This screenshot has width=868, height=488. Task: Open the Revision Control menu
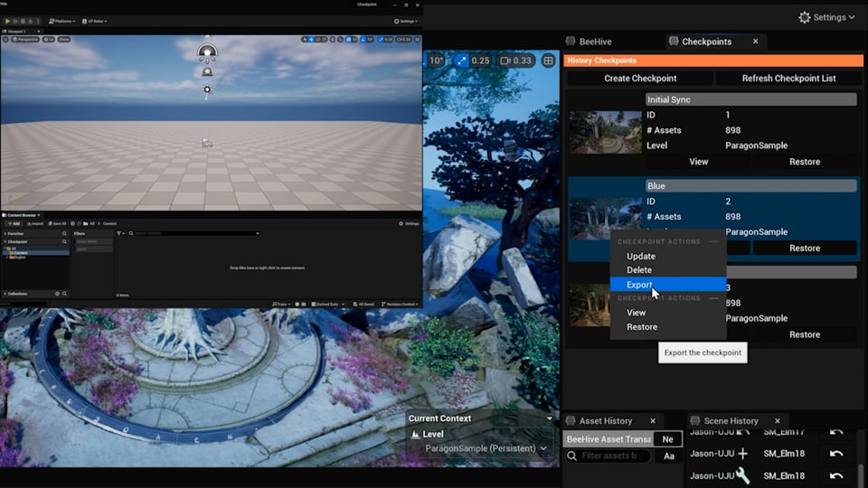tap(400, 305)
